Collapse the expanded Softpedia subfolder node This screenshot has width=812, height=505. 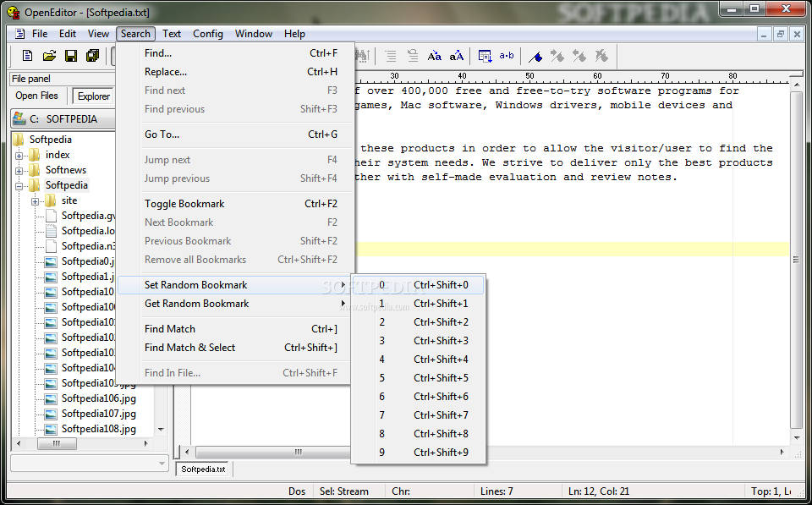coord(19,185)
